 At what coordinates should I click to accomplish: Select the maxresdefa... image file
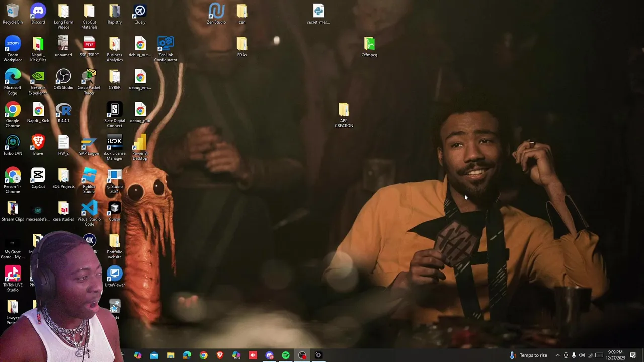(x=38, y=211)
